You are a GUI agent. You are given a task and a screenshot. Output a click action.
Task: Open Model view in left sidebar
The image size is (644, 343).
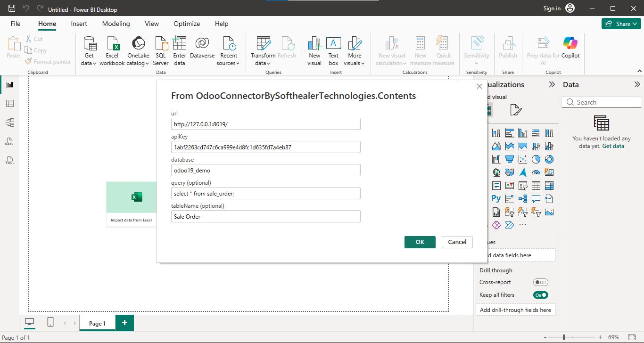(x=9, y=122)
